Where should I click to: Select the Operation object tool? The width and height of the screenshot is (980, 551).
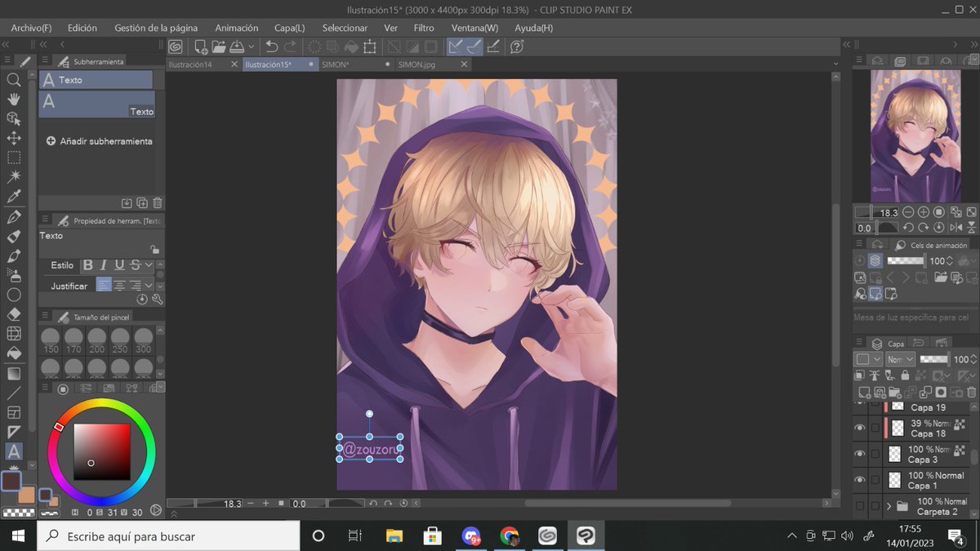point(14,118)
